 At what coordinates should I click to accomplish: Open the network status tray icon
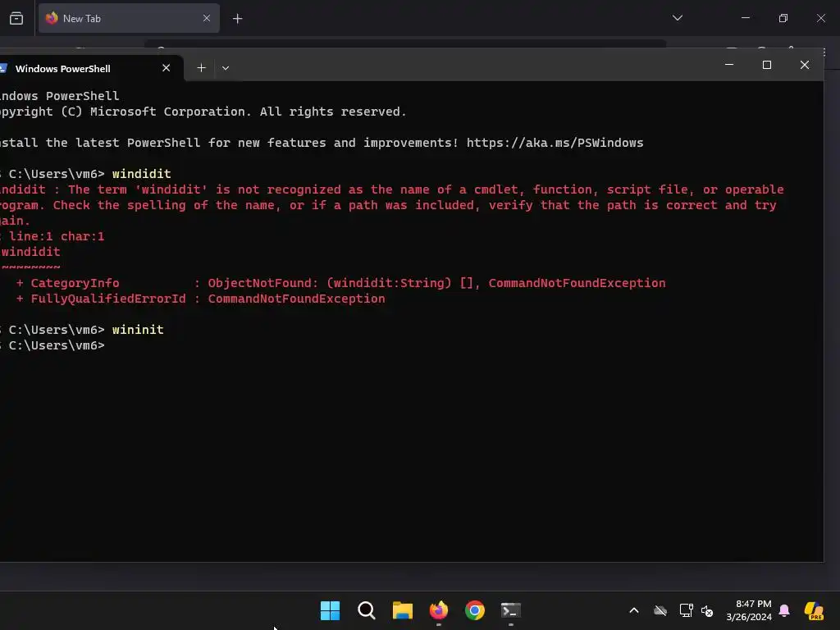(x=686, y=610)
